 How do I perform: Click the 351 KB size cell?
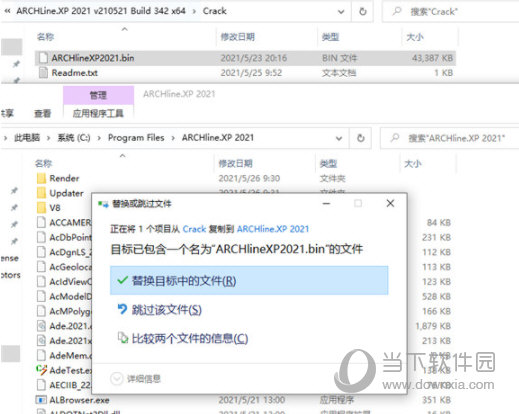[x=436, y=400]
